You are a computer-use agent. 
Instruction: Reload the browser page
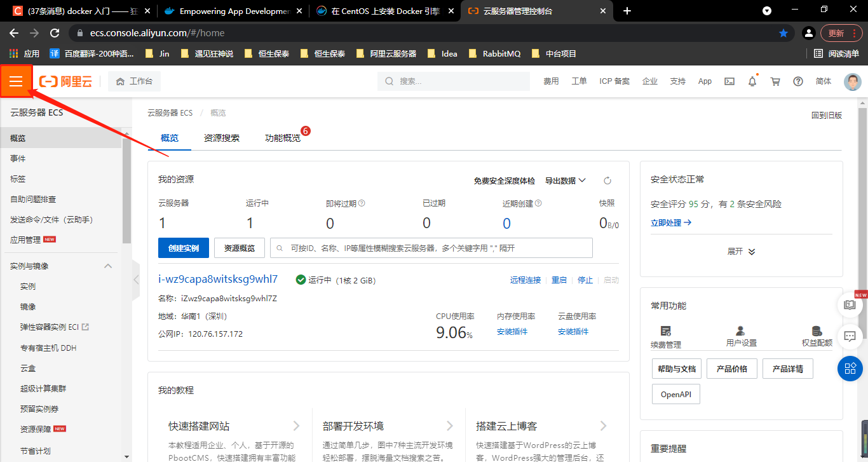click(55, 33)
